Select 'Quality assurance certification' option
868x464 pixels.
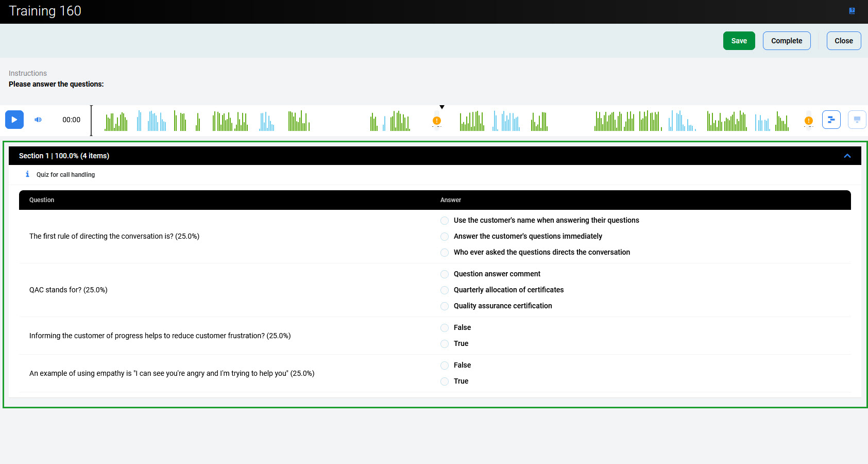click(445, 306)
